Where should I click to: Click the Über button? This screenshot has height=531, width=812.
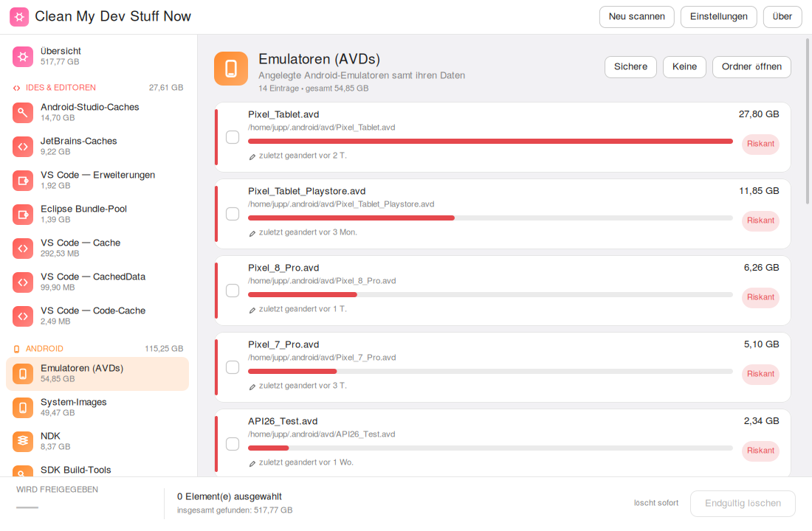[782, 16]
